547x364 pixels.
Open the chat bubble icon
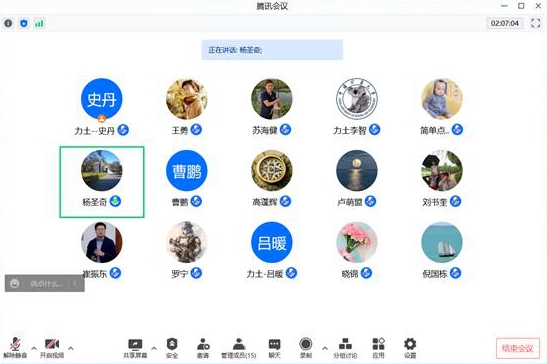(274, 344)
